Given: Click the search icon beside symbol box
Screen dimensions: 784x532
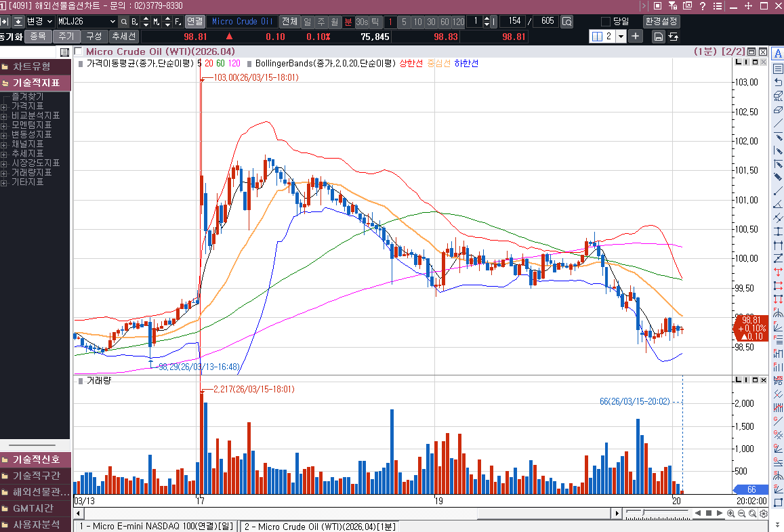Looking at the screenshot, I should 123,22.
